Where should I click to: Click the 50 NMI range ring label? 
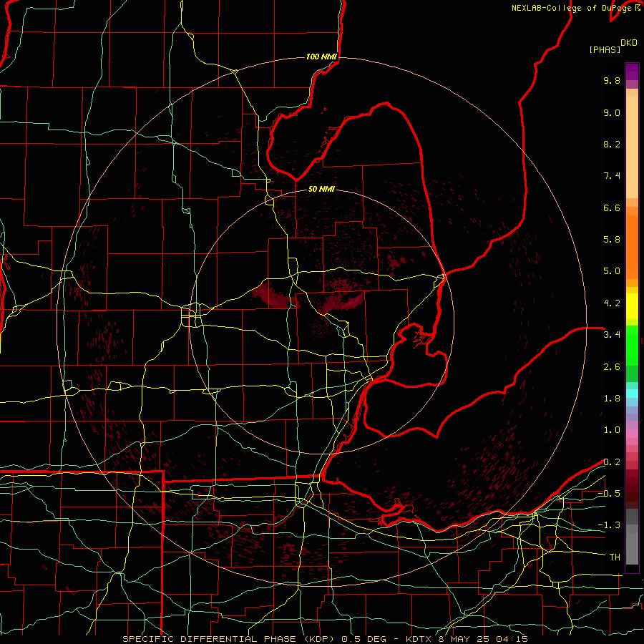pyautogui.click(x=321, y=189)
